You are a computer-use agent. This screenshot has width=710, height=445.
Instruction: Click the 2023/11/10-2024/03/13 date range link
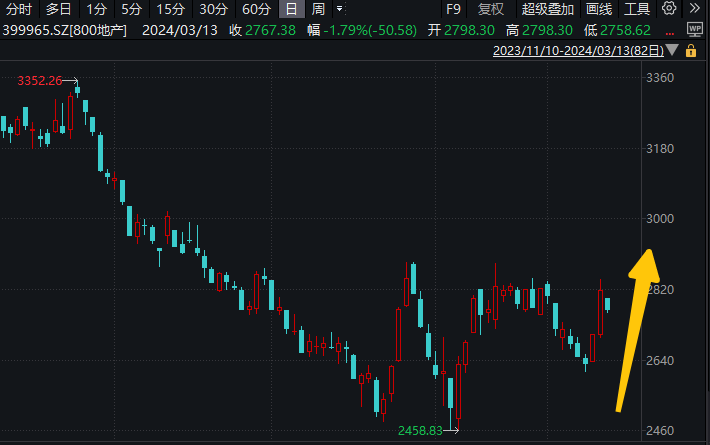(x=579, y=50)
